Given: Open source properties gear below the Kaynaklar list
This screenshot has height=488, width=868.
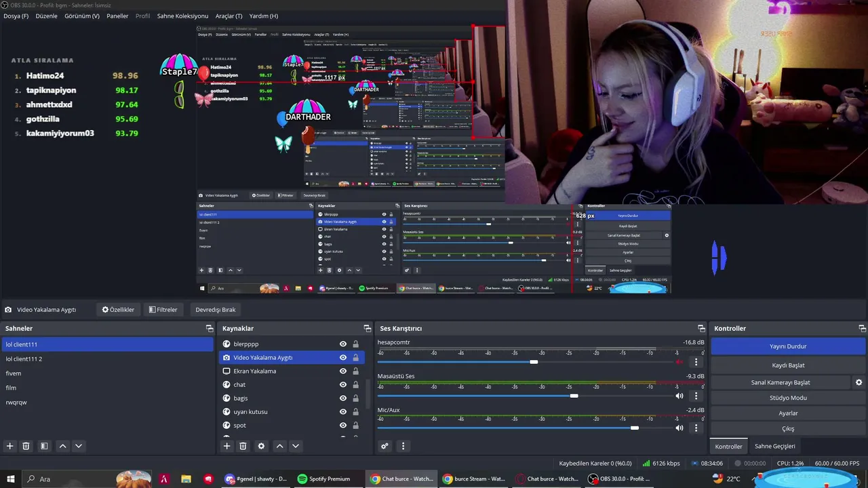Looking at the screenshot, I should click(x=261, y=446).
